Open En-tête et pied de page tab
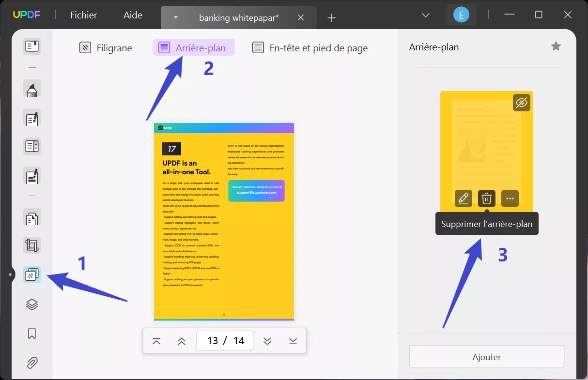Viewport: 588px width, 380px height. pos(310,48)
